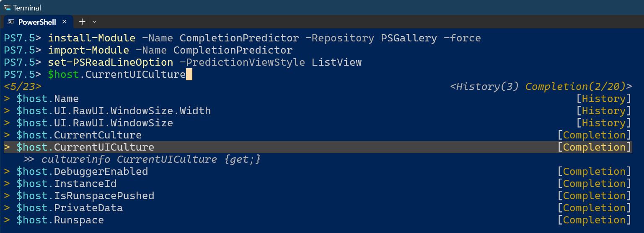Image resolution: width=644 pixels, height=233 pixels.
Task: Select $host.PrivateData completion entry
Action: coord(70,208)
